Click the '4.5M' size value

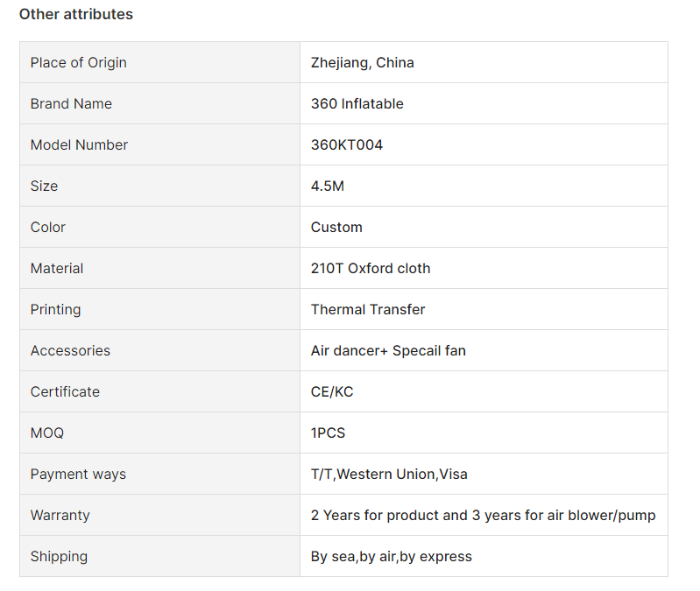[328, 186]
